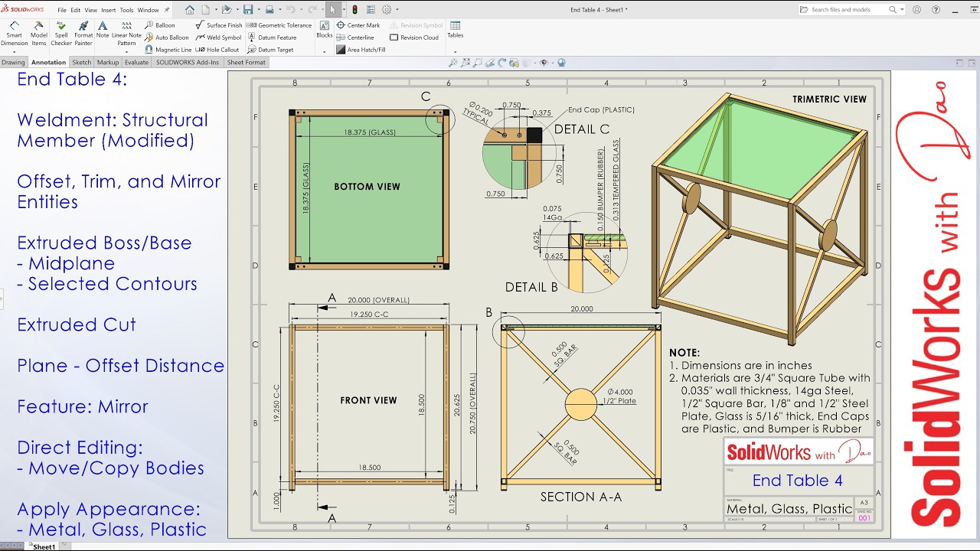This screenshot has height=551, width=980.
Task: Click the Auto Balloon tool
Action: click(167, 37)
